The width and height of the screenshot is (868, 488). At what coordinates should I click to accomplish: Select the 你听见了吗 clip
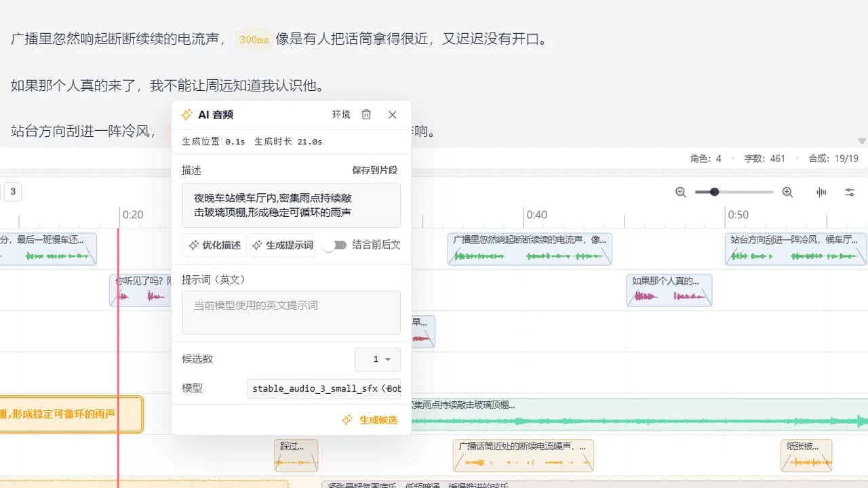click(141, 290)
